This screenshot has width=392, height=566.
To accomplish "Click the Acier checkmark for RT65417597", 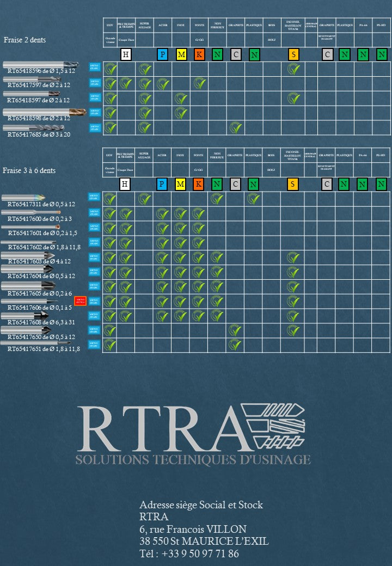I will 162,84.
